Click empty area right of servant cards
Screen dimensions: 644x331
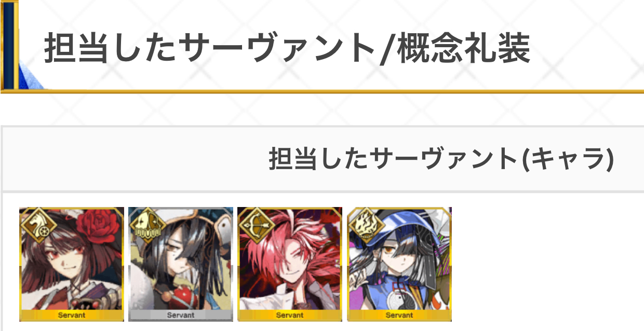click(x=548, y=264)
